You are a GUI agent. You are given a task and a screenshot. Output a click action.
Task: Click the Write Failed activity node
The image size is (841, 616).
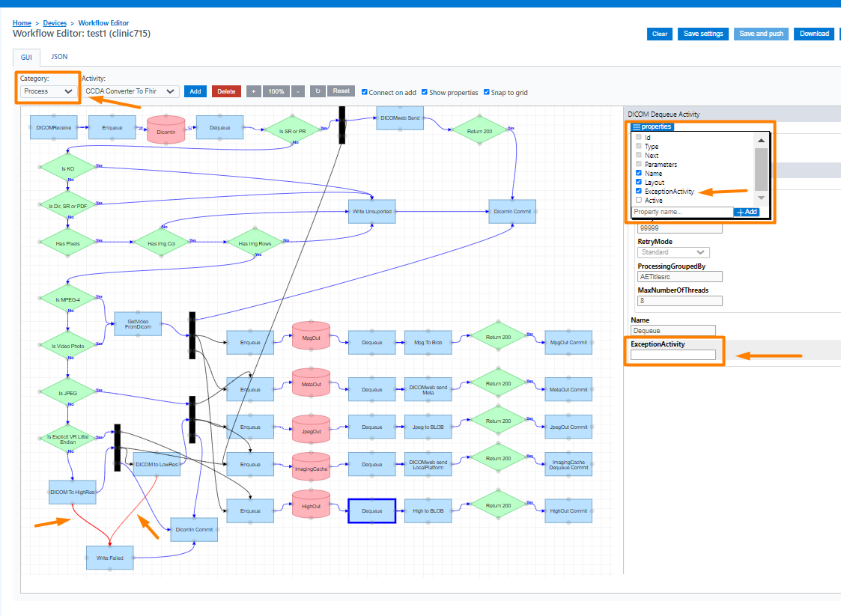109,557
